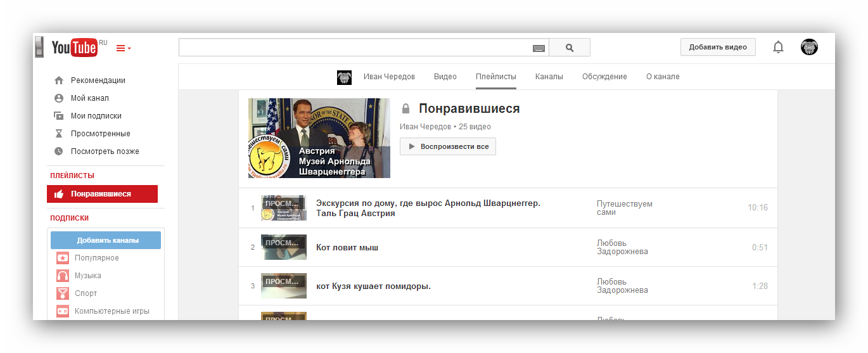Click the ПЛЕЙЛИСТЫ sidebar heading

tap(72, 176)
